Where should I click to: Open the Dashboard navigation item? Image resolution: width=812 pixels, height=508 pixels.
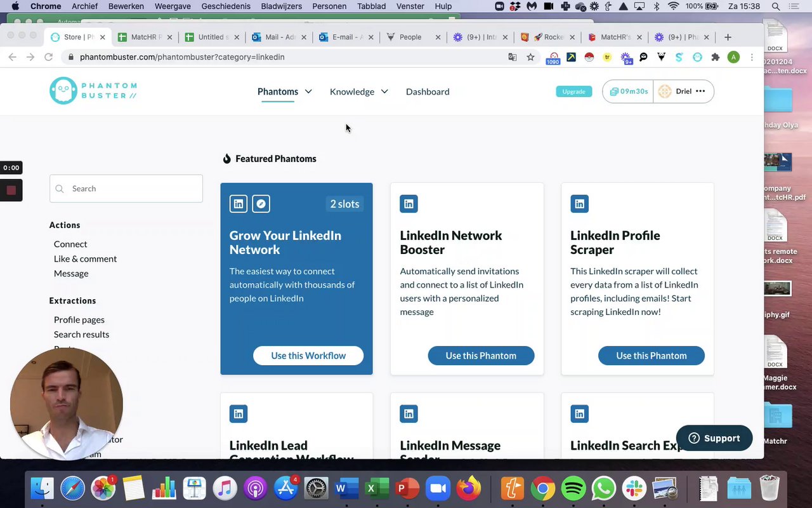pyautogui.click(x=428, y=91)
